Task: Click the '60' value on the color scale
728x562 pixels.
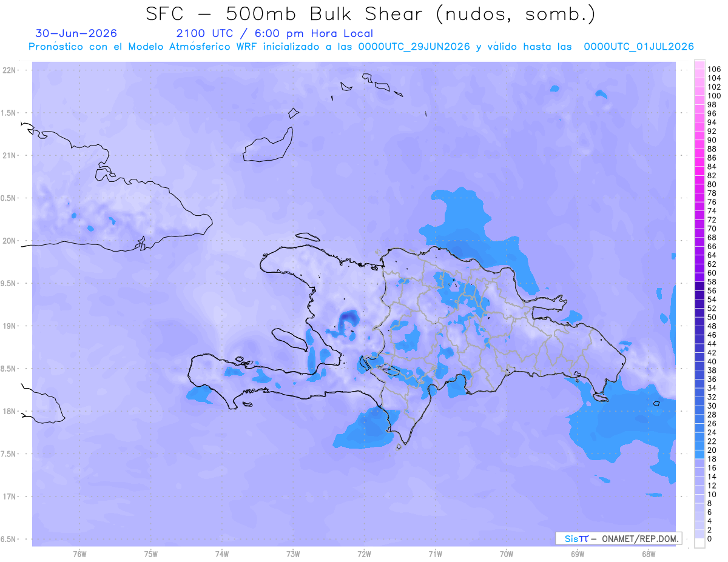Action: (x=712, y=273)
